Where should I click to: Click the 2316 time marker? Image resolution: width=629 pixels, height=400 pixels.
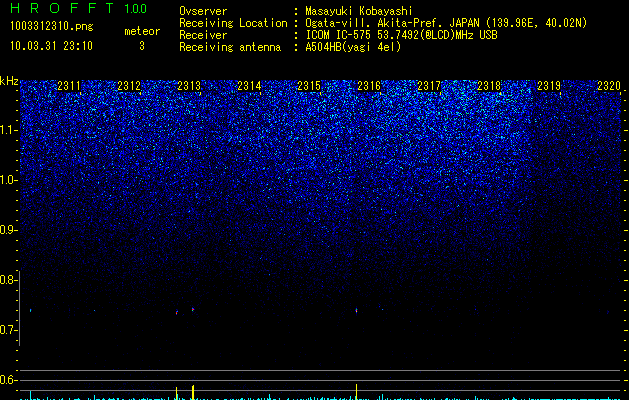click(x=369, y=86)
